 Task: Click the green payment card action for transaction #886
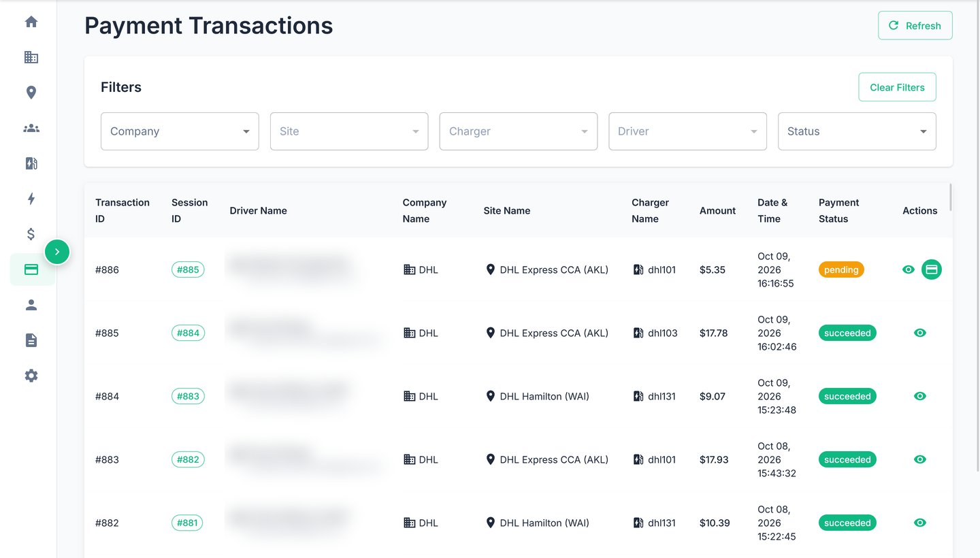coord(932,269)
